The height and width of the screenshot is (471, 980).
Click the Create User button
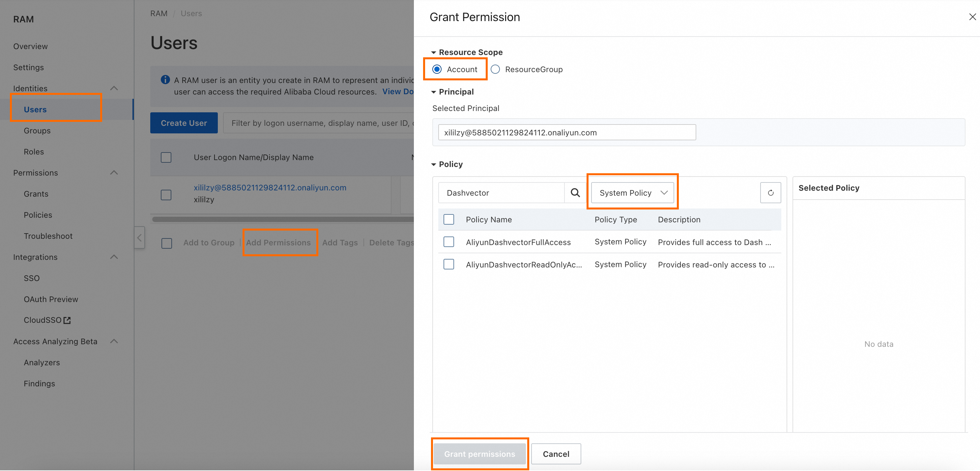tap(184, 123)
